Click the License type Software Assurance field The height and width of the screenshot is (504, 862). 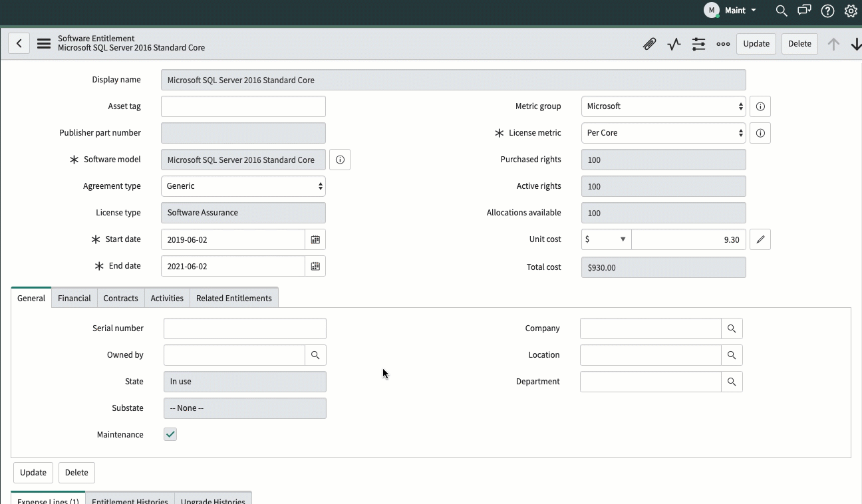coord(243,213)
